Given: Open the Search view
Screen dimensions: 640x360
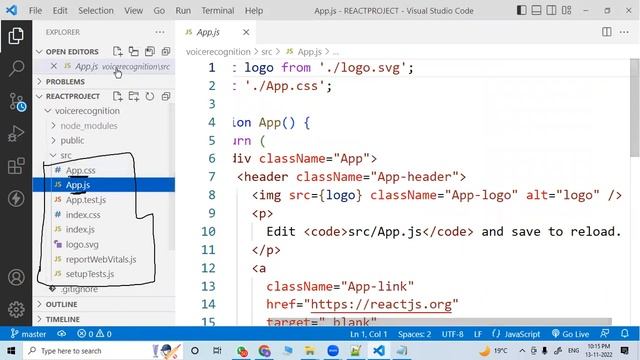Looking at the screenshot, I should tap(16, 68).
